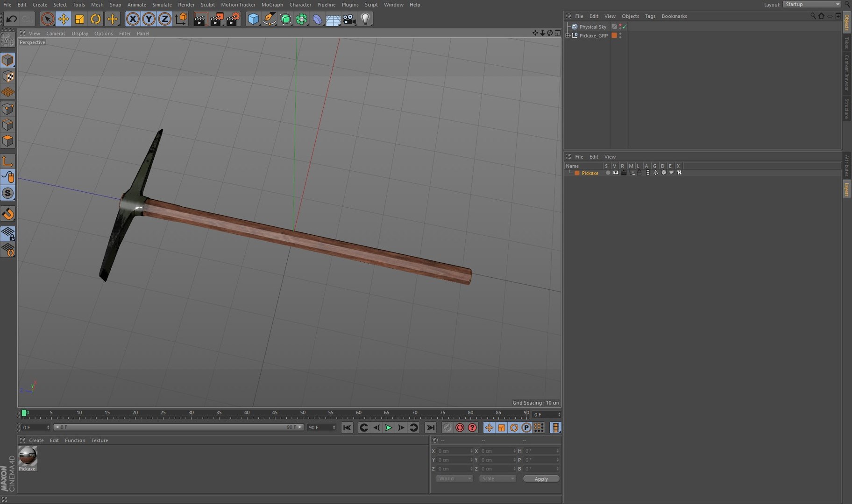This screenshot has width=852, height=504.
Task: Open the keyframe interpolation film-strip menu
Action: 555,428
